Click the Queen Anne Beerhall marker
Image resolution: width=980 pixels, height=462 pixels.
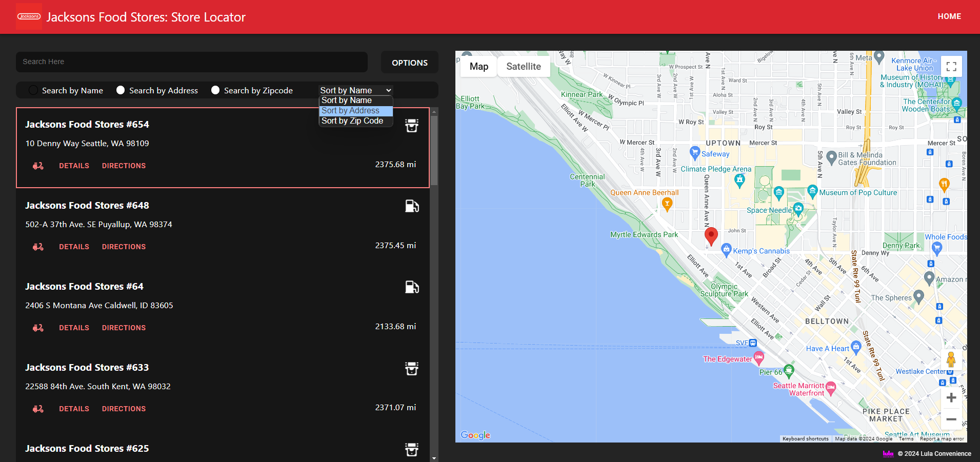(667, 204)
